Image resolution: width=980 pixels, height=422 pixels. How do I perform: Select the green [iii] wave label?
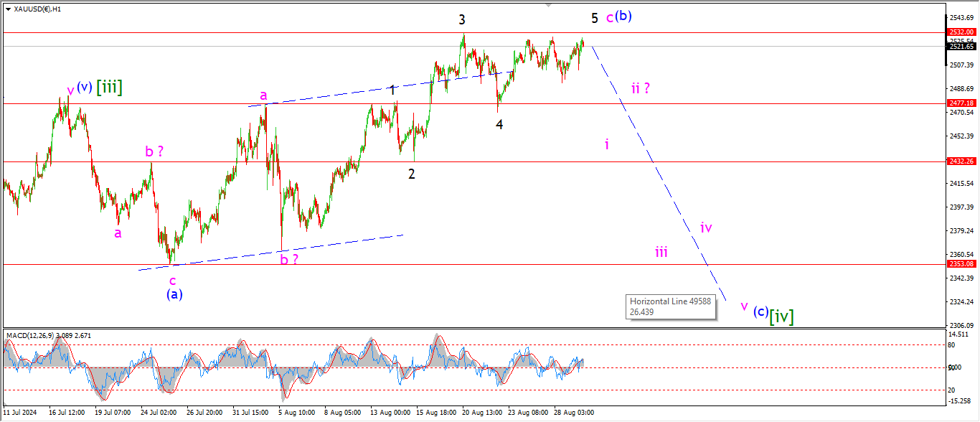pos(110,88)
